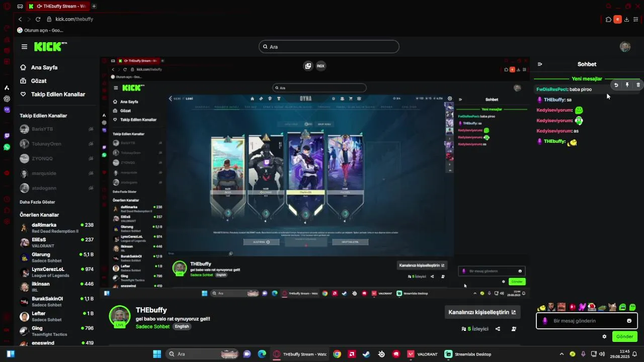
Task: Open Google Chrome from the taskbar
Action: coord(337,354)
